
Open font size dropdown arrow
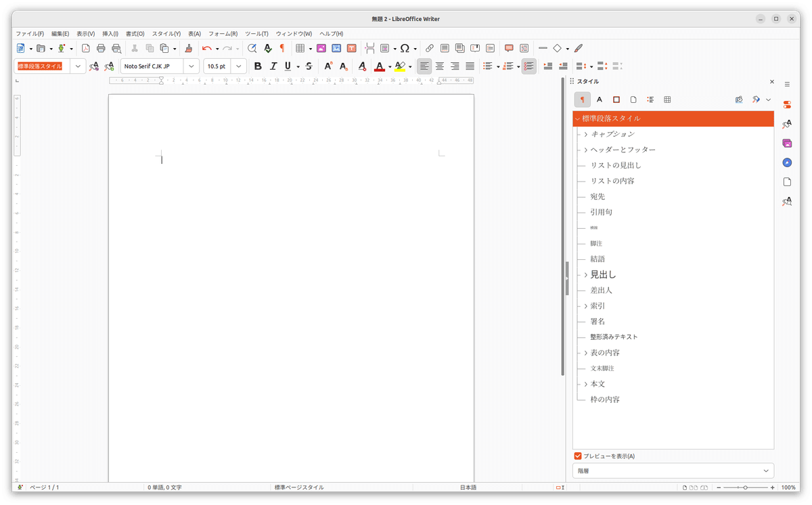click(x=239, y=66)
